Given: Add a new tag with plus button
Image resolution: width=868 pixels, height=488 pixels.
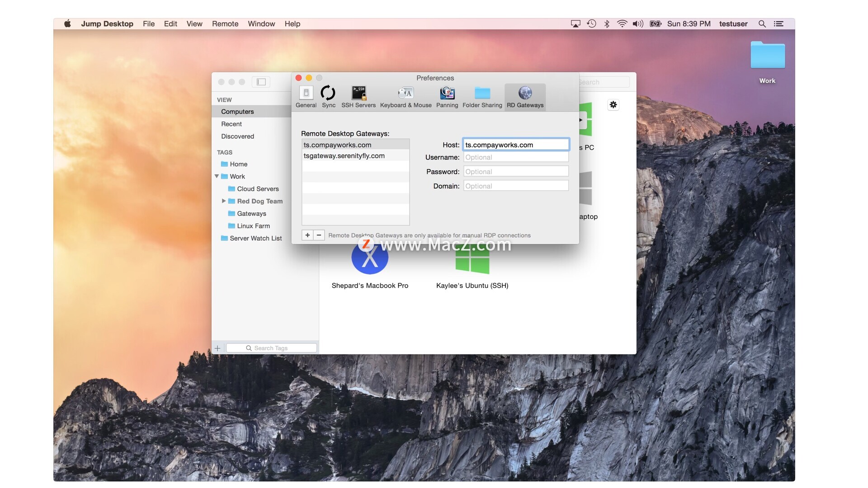Looking at the screenshot, I should (217, 348).
